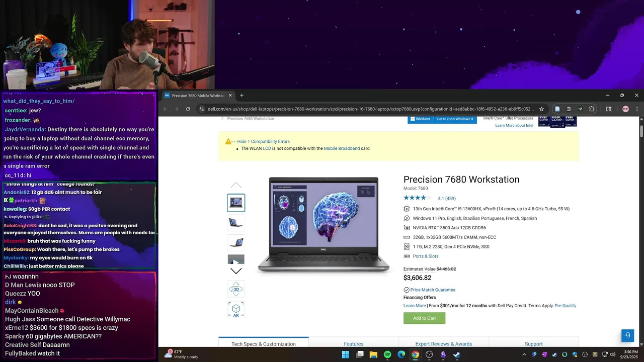
Task: Show previous product thumbnails with up chevron
Action: click(236, 185)
